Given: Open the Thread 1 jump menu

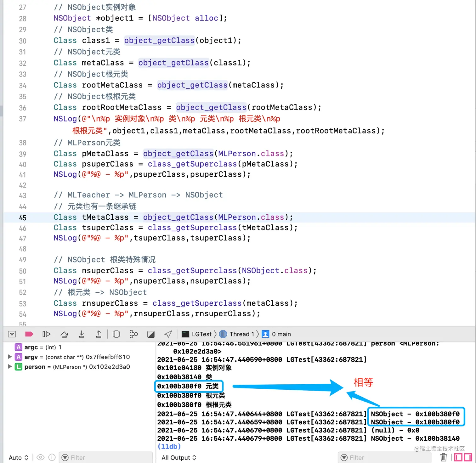Looking at the screenshot, I should point(237,334).
